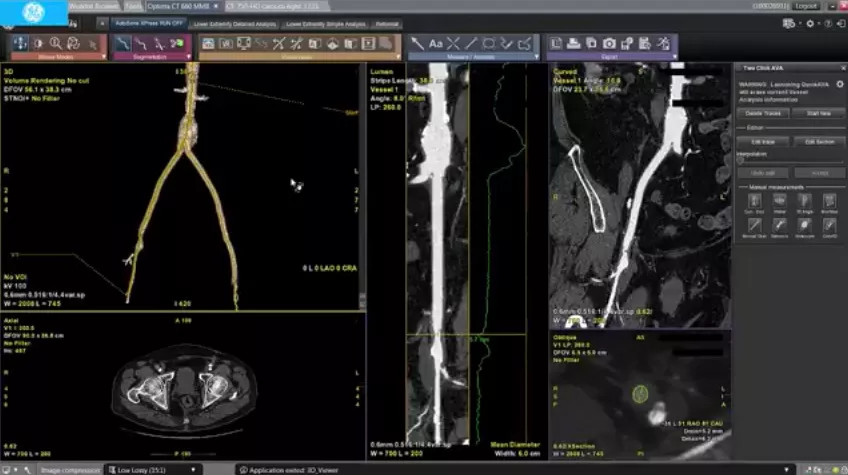This screenshot has height=475, width=848.
Task: Click the camera screenshot icon in Export
Action: [x=610, y=44]
